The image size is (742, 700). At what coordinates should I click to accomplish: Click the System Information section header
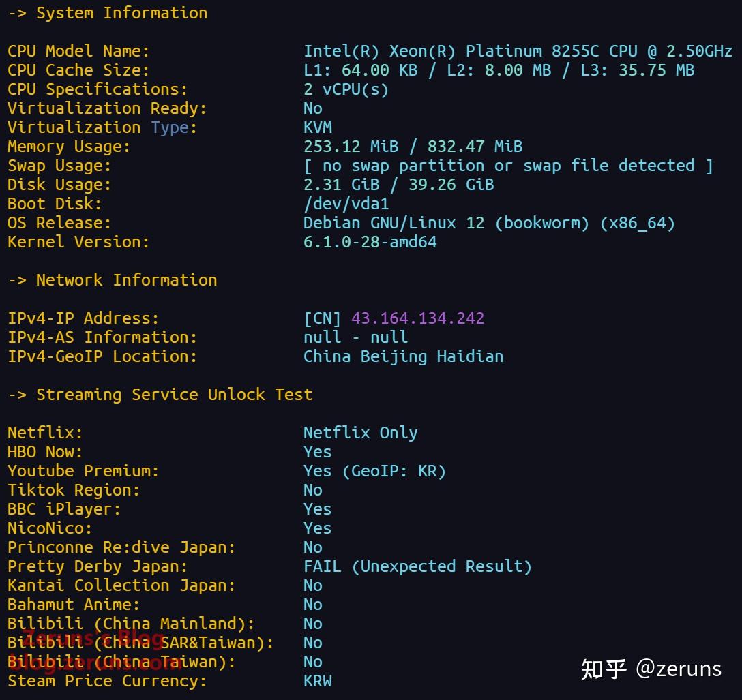click(x=108, y=13)
